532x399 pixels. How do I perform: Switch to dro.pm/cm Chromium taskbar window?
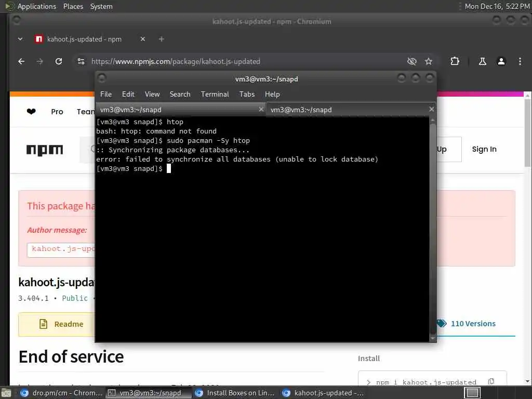tap(61, 393)
